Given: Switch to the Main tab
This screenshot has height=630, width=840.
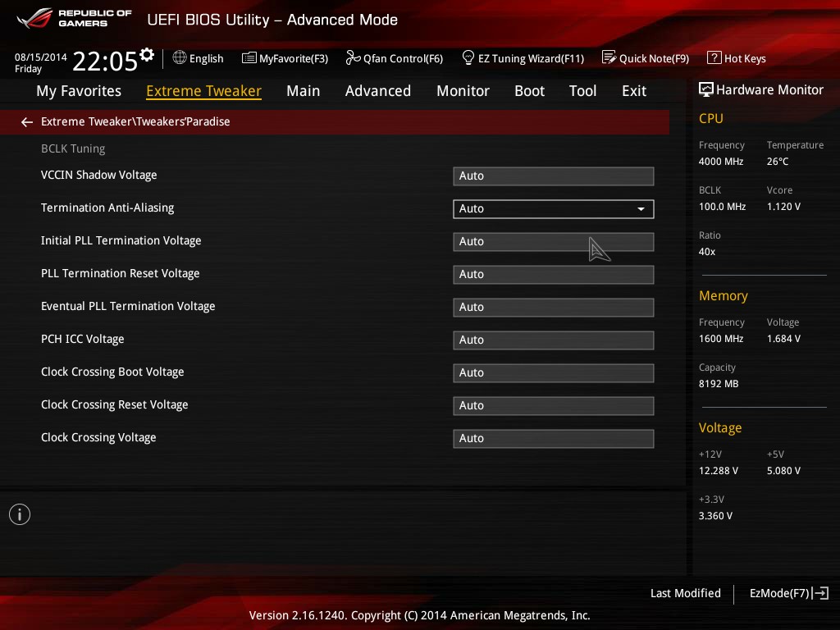Looking at the screenshot, I should [304, 91].
